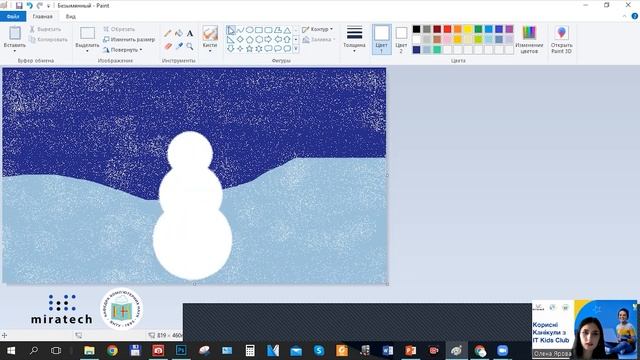
Task: Click the rectangular Select (Выделить) button
Action: [x=87, y=33]
